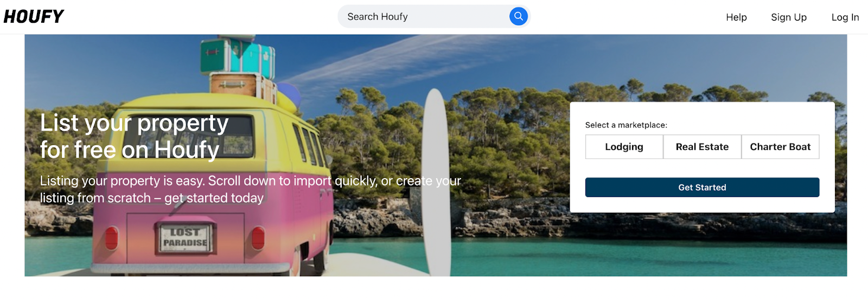Select the Lodging marketplace option
The width and height of the screenshot is (868, 299).
(x=624, y=147)
